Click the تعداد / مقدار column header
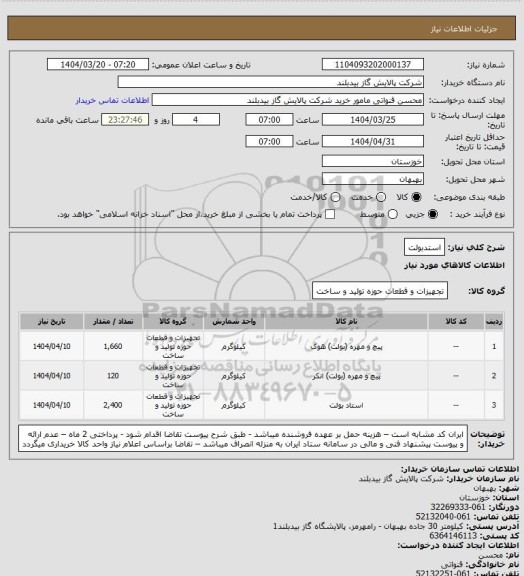This screenshot has height=576, width=524. (x=113, y=321)
